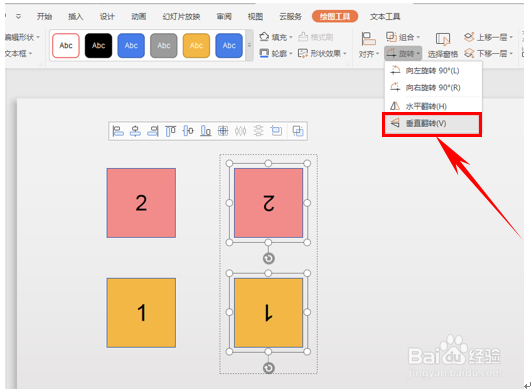
Task: Click the align left icon in floating toolbar
Action: coord(118,131)
